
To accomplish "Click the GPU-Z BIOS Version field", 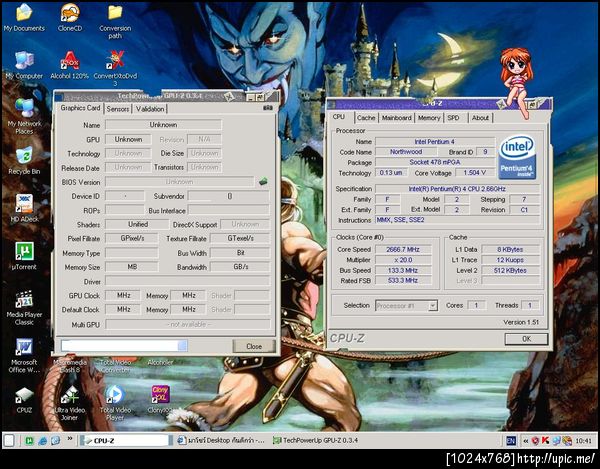I will [179, 181].
